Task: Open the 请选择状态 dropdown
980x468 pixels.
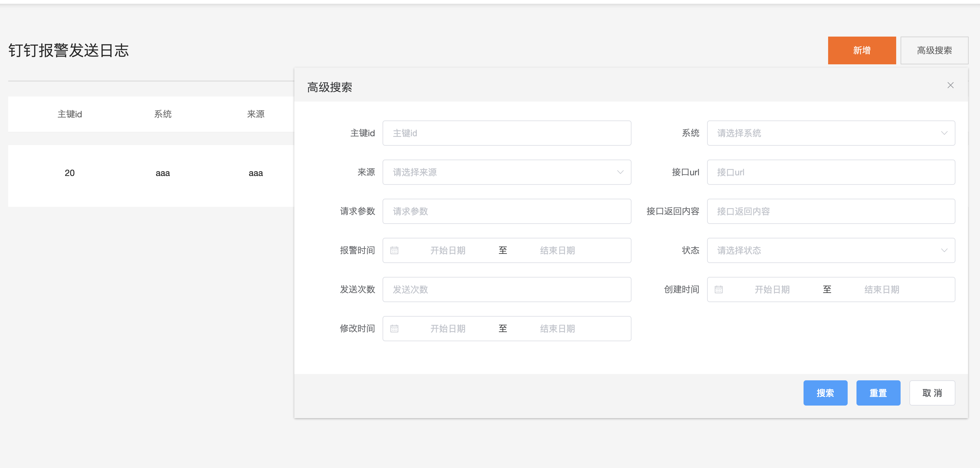Action: pyautogui.click(x=831, y=251)
